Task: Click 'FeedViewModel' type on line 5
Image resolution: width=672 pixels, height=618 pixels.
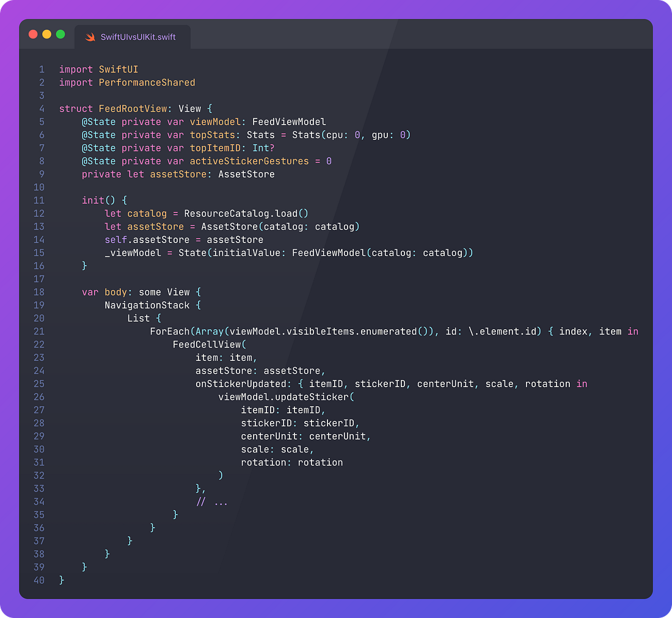Action: coord(289,122)
